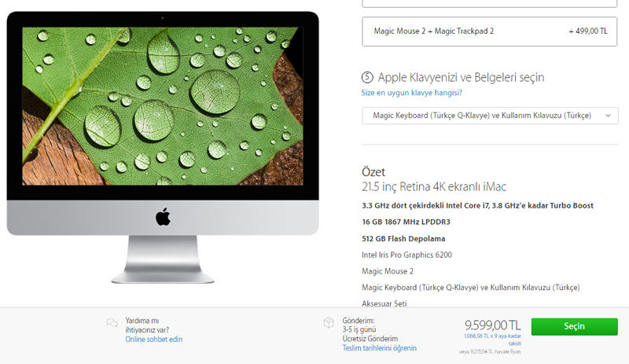Click the Apple logo on the iMac
Image resolution: width=629 pixels, height=364 pixels.
(x=163, y=217)
